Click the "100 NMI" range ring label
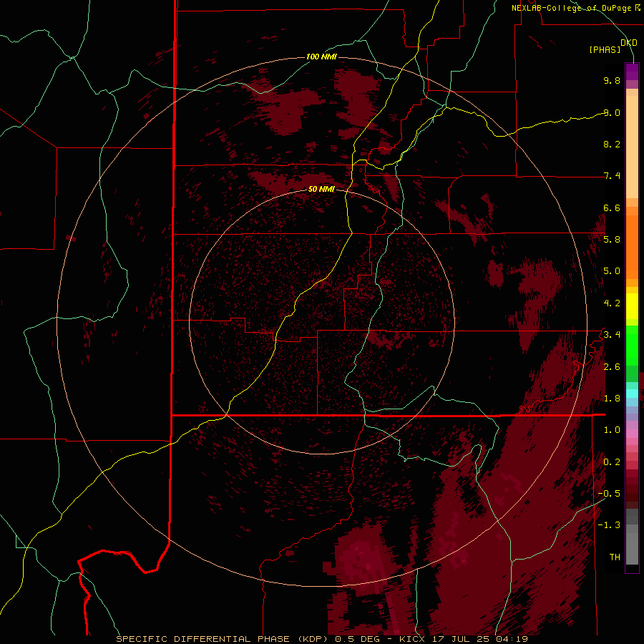 (x=321, y=57)
